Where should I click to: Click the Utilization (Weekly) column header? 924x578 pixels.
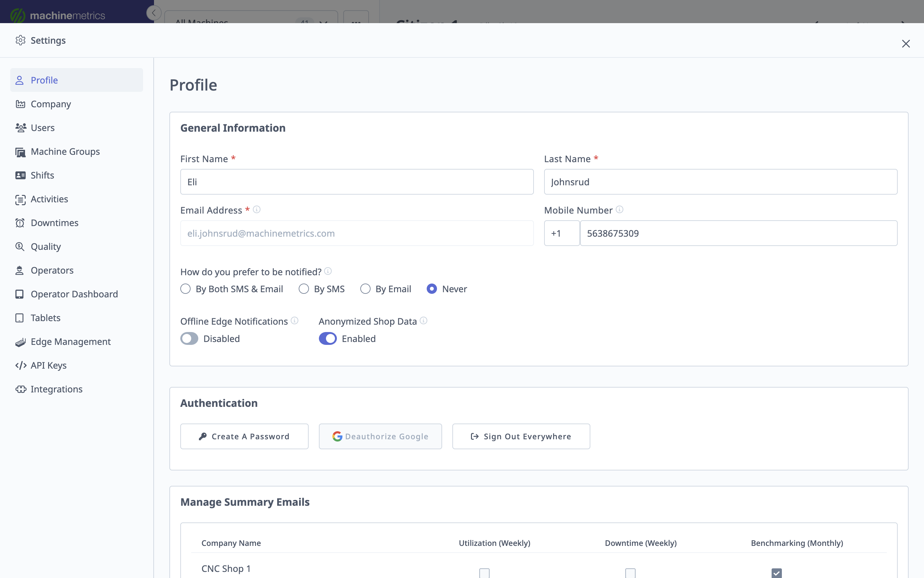pyautogui.click(x=494, y=543)
